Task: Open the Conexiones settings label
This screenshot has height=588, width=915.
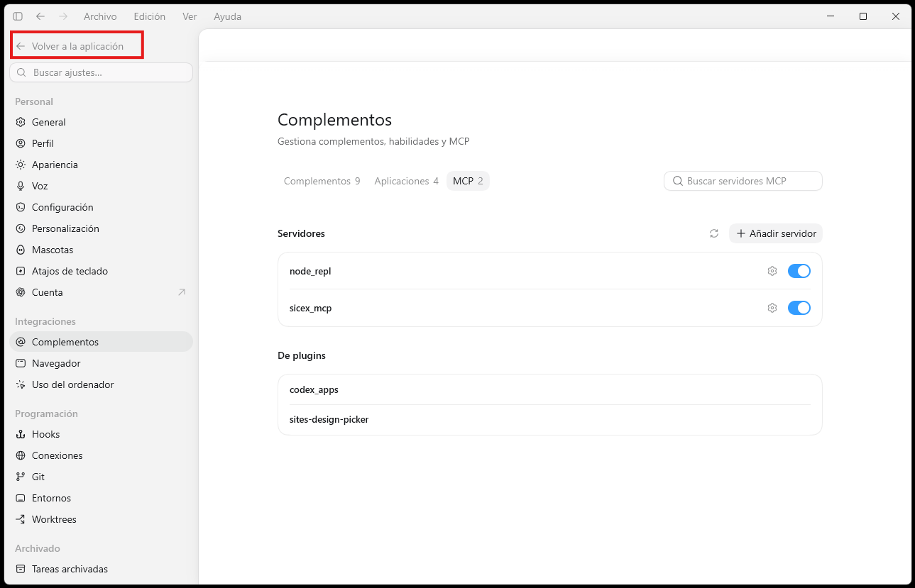Action: [x=57, y=455]
